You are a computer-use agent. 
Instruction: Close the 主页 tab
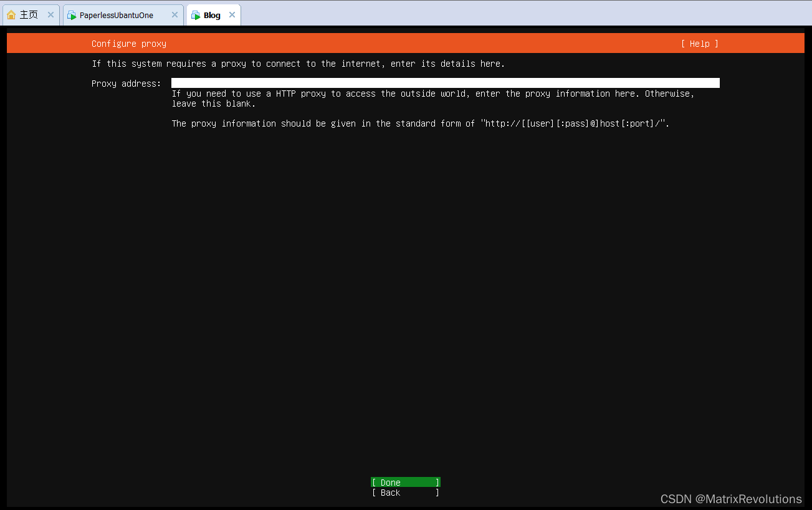50,14
